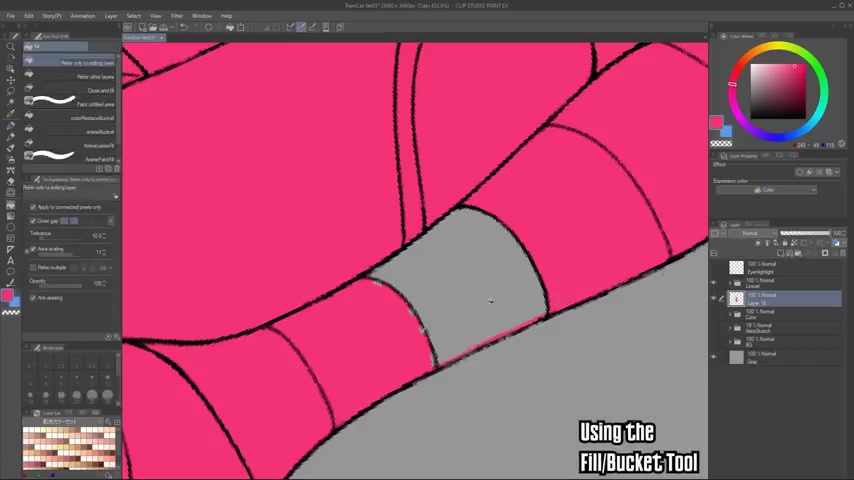Enable the Refer multiple checkbox
Image resolution: width=854 pixels, height=480 pixels.
pyautogui.click(x=33, y=268)
